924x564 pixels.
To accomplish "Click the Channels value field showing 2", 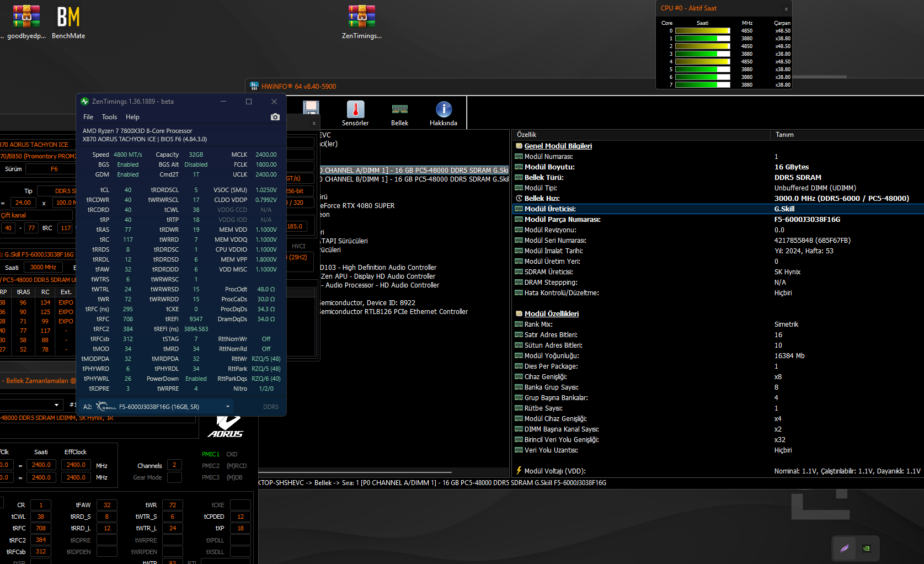I will [174, 465].
